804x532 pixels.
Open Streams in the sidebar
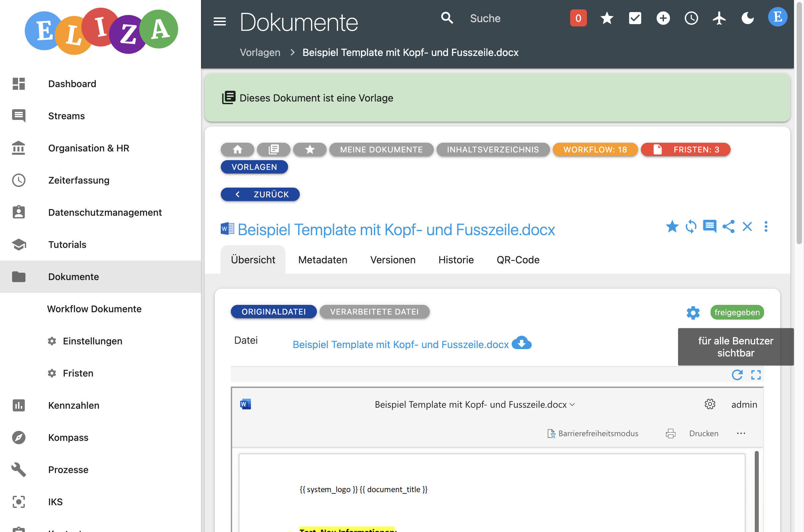point(100,116)
